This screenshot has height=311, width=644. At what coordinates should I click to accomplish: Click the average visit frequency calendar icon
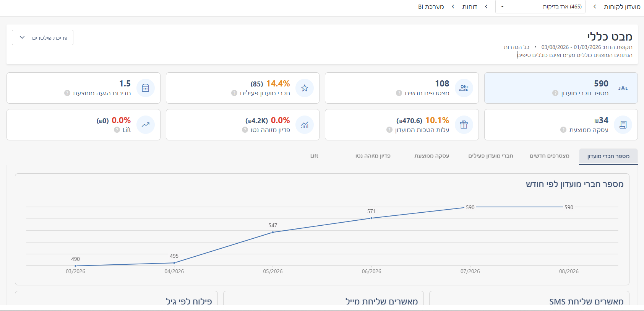[x=146, y=88]
